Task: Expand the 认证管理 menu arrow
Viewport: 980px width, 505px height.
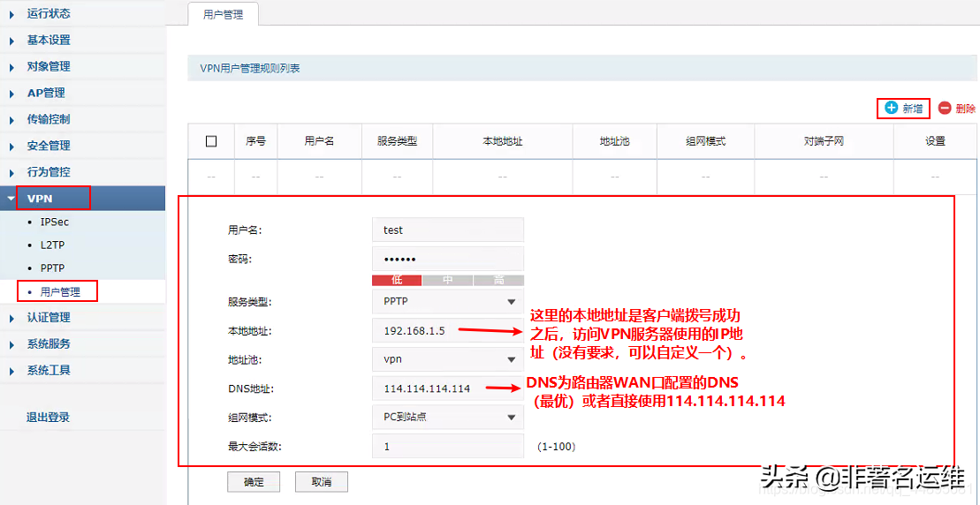Action: (11, 318)
